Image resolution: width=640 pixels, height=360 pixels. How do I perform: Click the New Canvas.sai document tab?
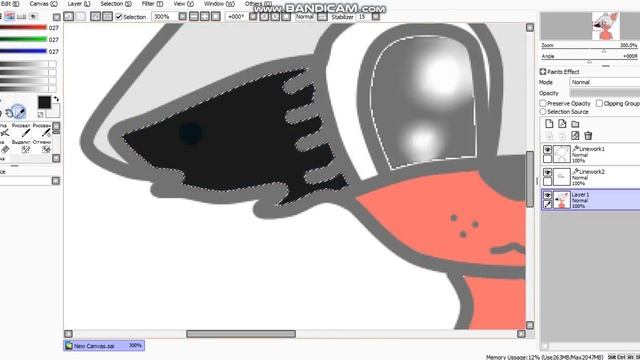coord(104,346)
